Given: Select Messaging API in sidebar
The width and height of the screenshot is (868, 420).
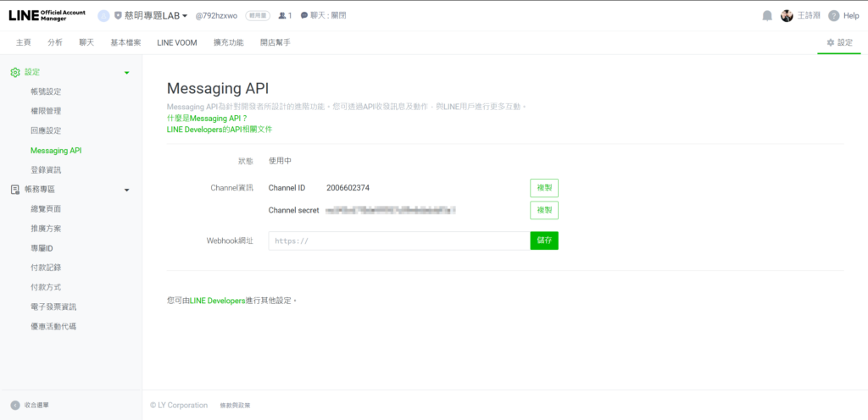Looking at the screenshot, I should click(x=57, y=151).
